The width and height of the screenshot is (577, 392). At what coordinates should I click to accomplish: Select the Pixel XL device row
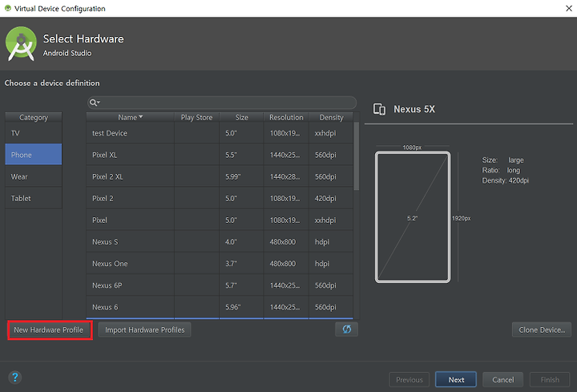[220, 155]
